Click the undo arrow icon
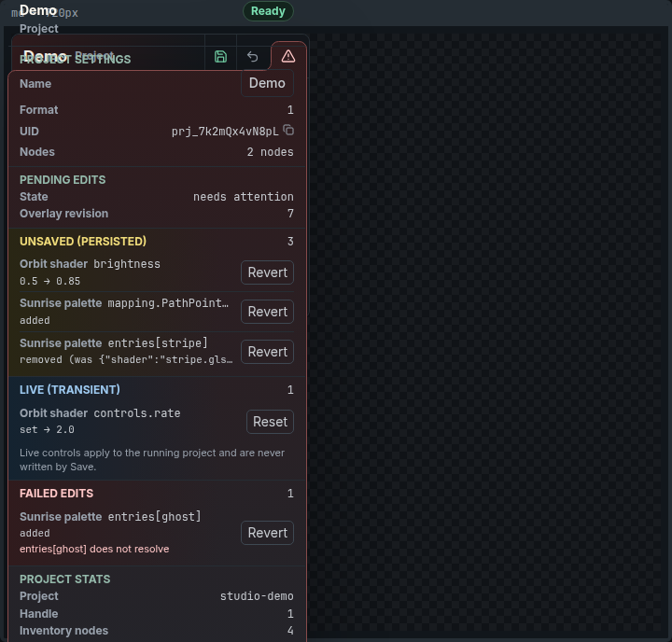 pyautogui.click(x=252, y=57)
